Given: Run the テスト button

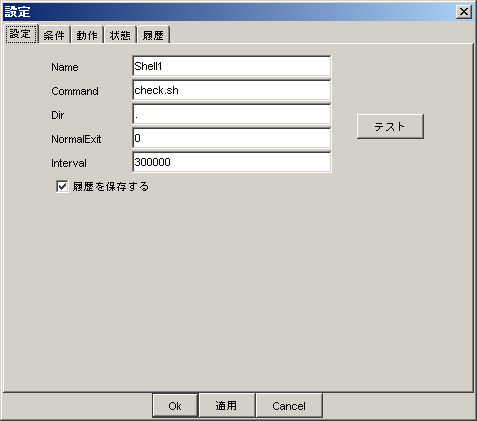Looking at the screenshot, I should coord(390,126).
